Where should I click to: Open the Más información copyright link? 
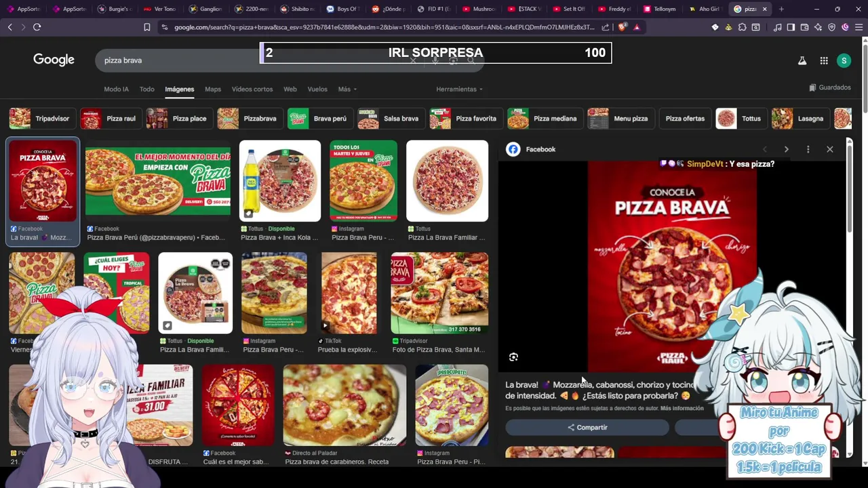682,408
